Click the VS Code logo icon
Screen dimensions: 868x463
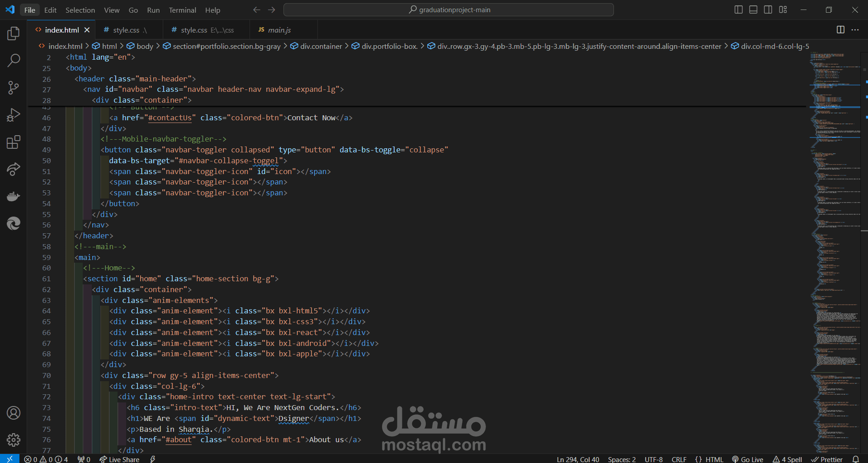pyautogui.click(x=10, y=9)
